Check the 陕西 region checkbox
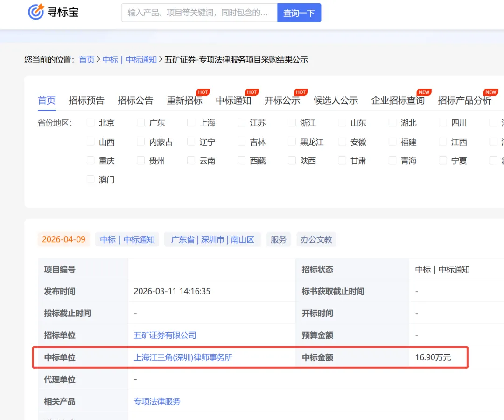Image resolution: width=504 pixels, height=420 pixels. pyautogui.click(x=292, y=161)
